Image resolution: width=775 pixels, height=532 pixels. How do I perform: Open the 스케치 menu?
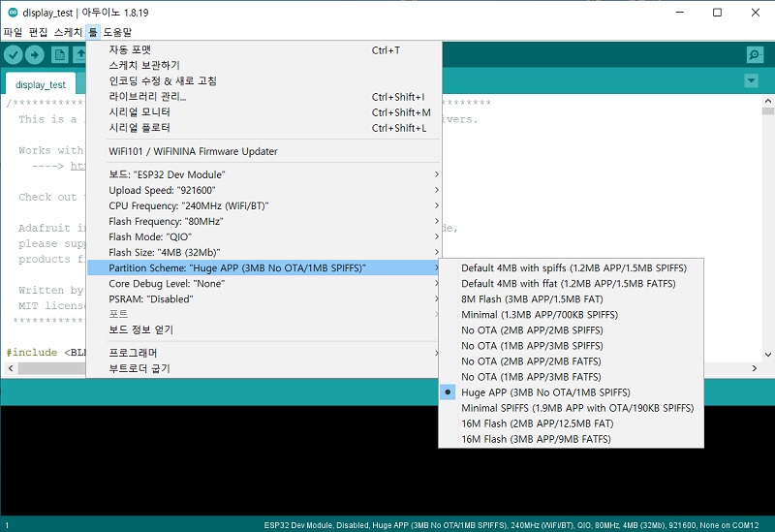[68, 32]
